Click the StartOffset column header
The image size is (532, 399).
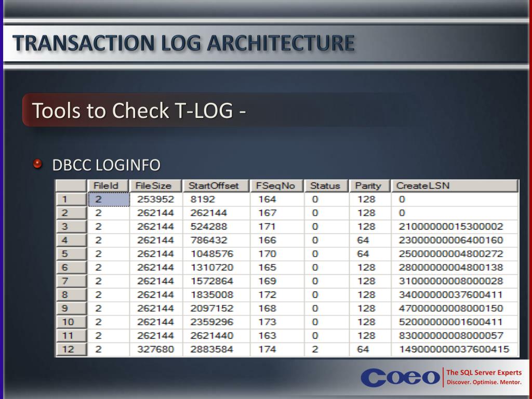[216, 185]
